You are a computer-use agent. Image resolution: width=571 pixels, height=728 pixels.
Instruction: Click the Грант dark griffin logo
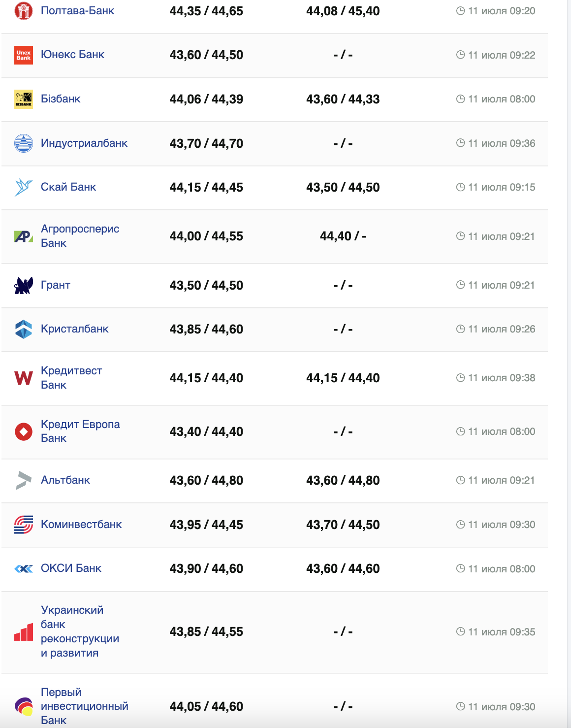(24, 285)
